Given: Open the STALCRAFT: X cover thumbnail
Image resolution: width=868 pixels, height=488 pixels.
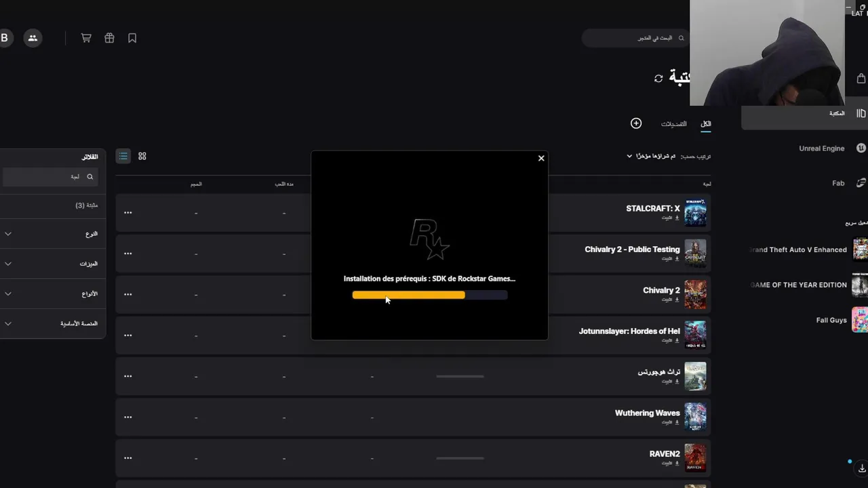Looking at the screenshot, I should (x=695, y=213).
